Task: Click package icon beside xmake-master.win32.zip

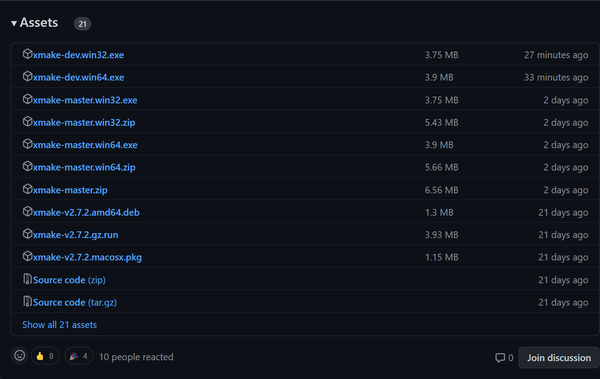Action: pyautogui.click(x=27, y=122)
